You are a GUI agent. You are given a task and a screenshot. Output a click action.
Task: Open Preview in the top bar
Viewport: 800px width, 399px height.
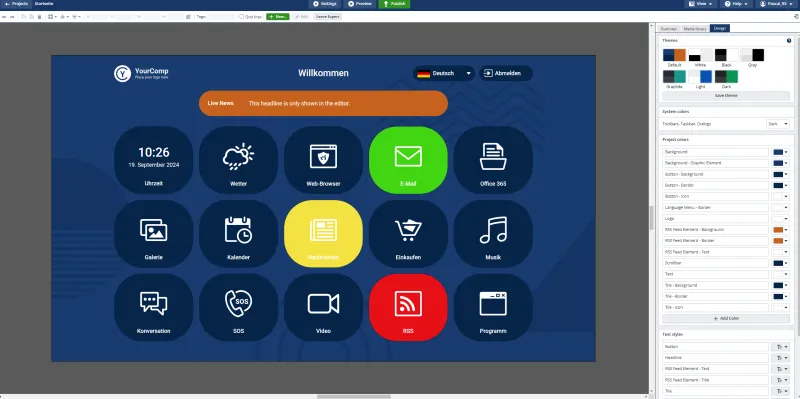[360, 4]
